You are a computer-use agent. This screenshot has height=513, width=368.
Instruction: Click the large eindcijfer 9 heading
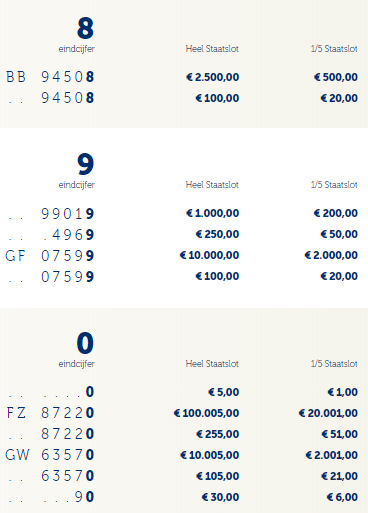(86, 164)
